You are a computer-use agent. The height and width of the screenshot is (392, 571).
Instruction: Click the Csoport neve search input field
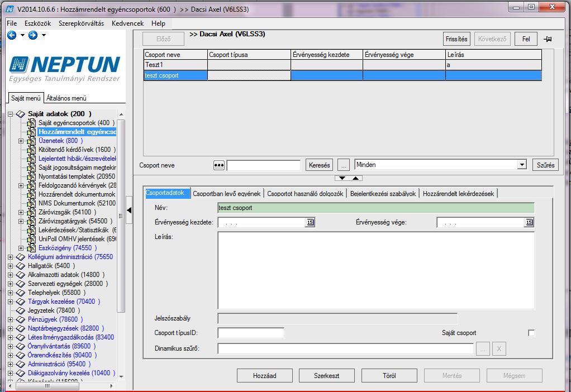(264, 165)
